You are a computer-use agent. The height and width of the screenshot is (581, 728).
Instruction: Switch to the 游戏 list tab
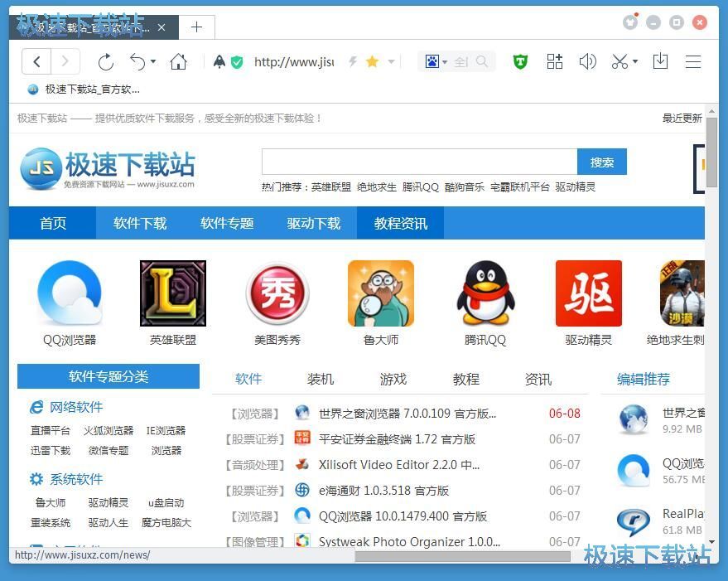(393, 380)
